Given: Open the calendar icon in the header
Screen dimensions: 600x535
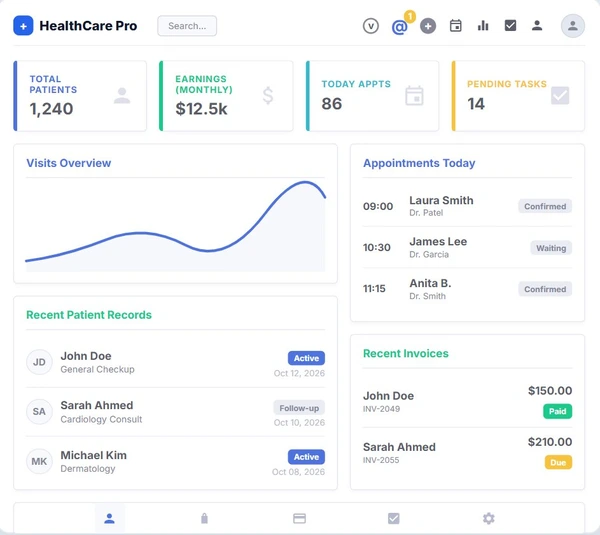Looking at the screenshot, I should (455, 26).
